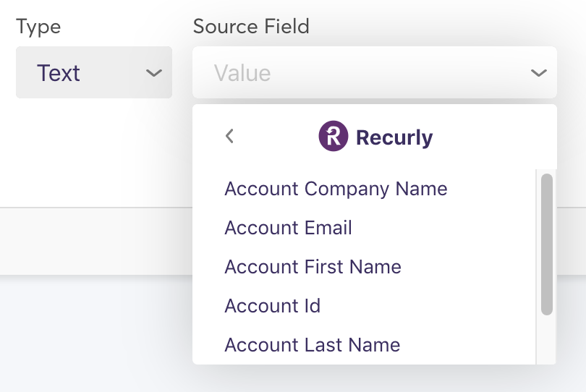Select the Account Id field

point(272,306)
